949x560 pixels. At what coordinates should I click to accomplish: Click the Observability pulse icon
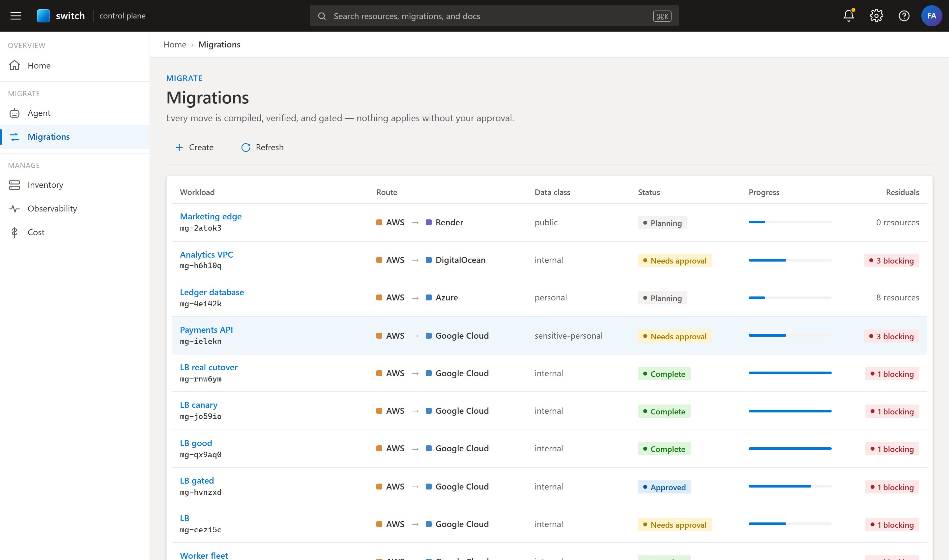pyautogui.click(x=14, y=209)
